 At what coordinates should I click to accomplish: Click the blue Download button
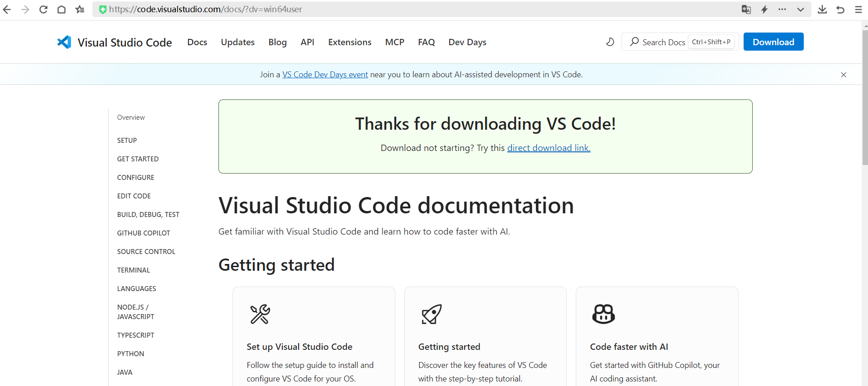773,42
